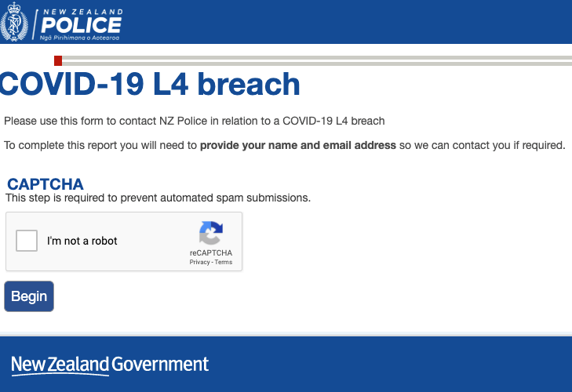The image size is (572, 392).
Task: Open the reCAPTCHA Privacy link
Action: point(199,262)
